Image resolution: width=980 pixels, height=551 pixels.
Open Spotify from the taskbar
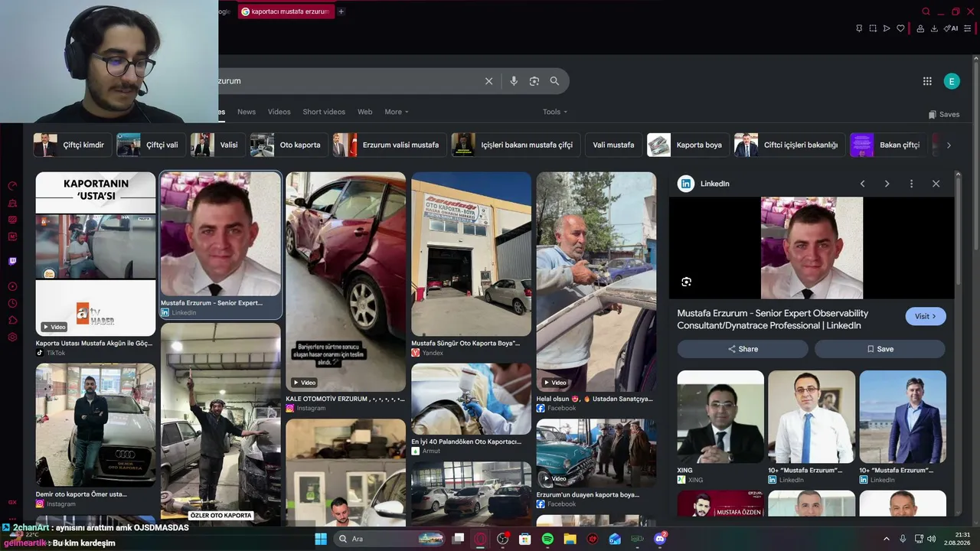547,539
